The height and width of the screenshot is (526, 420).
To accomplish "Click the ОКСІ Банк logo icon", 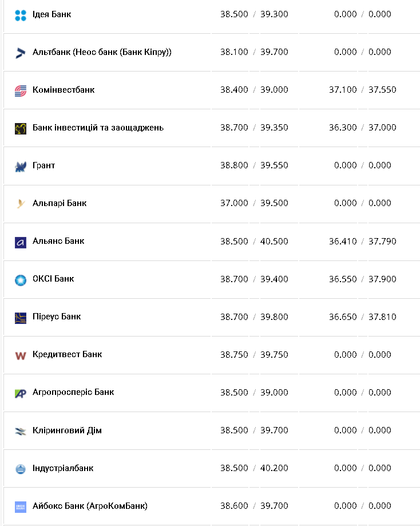I will pyautogui.click(x=21, y=280).
